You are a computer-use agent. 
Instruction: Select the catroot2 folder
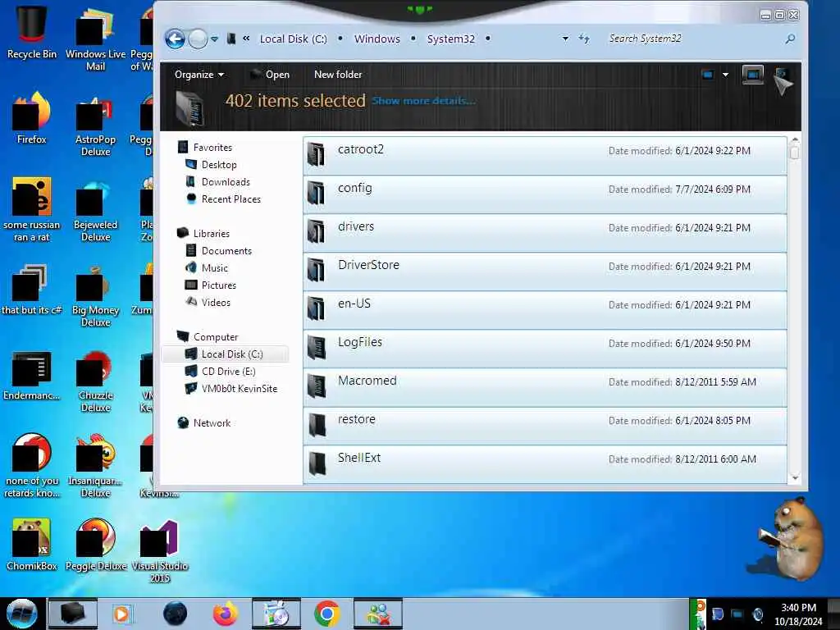point(545,155)
